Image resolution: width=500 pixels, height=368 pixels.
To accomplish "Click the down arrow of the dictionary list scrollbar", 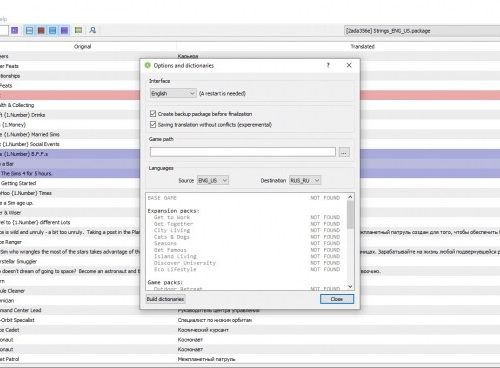I will coord(350,286).
